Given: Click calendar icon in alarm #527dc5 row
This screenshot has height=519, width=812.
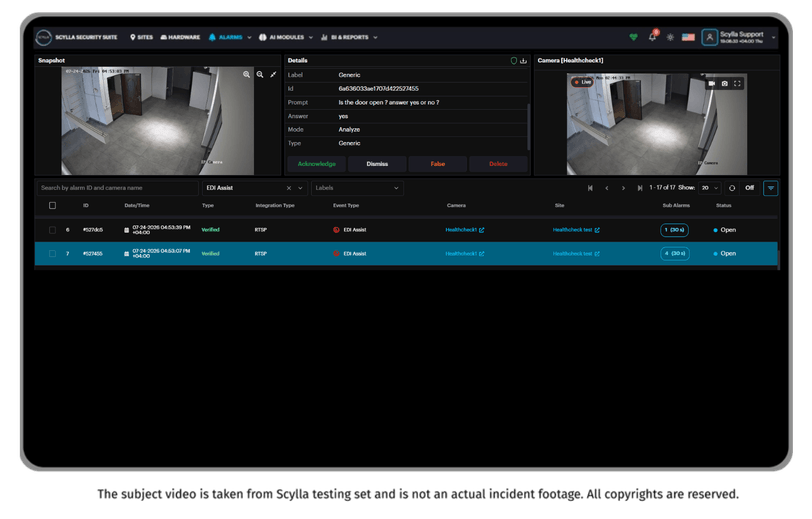Looking at the screenshot, I should [x=126, y=230].
